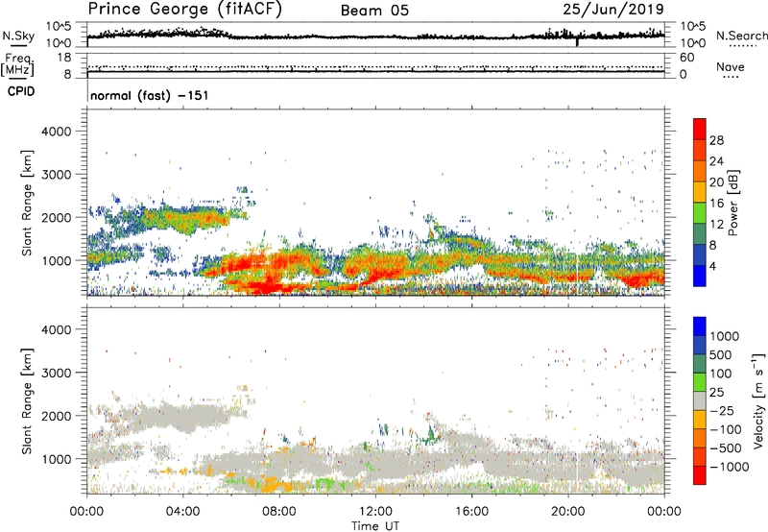The width and height of the screenshot is (768, 532).
Task: Click the 08:00 time axis tick label
Action: pyautogui.click(x=279, y=512)
